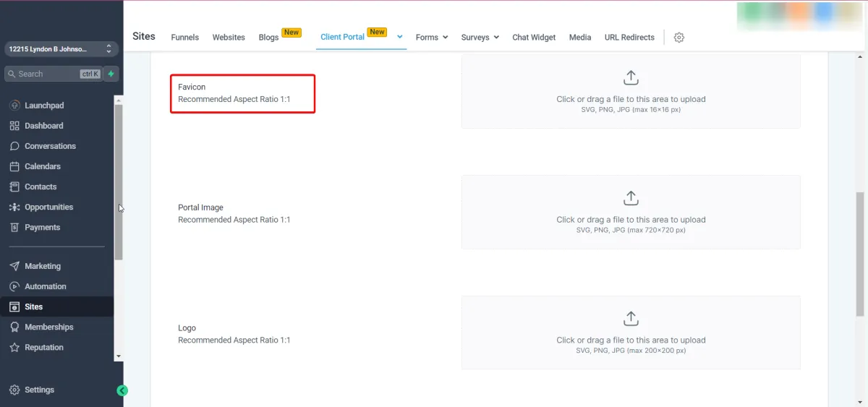Click the Dashboard grid icon
Screen dimensions: 868x407
tap(14, 126)
